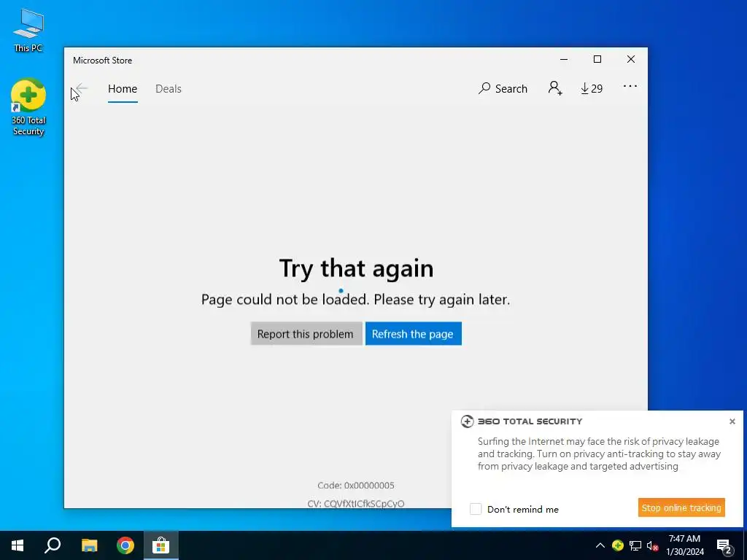Open the Action Center notifications icon
The width and height of the screenshot is (747, 560).
(x=724, y=545)
